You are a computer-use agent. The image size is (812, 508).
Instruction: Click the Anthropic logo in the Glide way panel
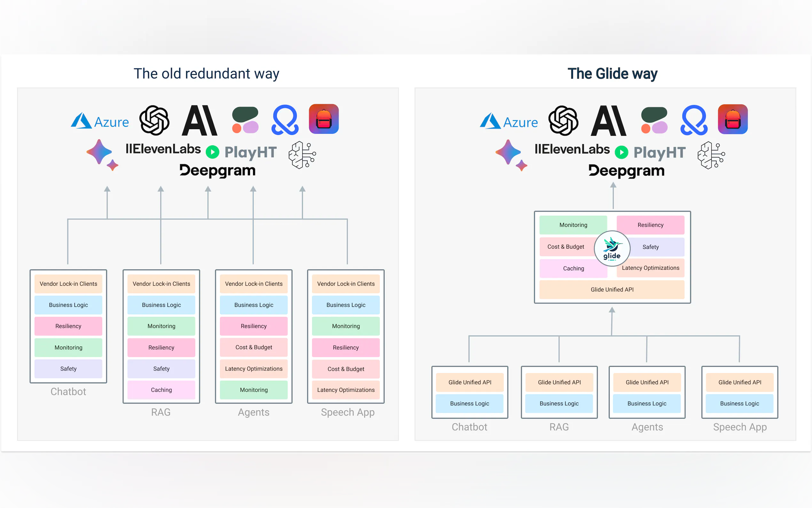[x=608, y=121]
